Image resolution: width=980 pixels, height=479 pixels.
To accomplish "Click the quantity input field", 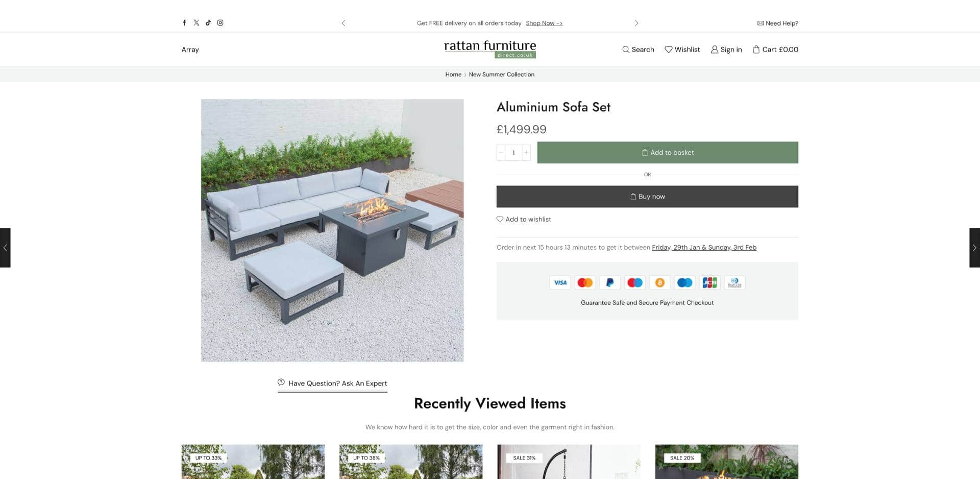I will pyautogui.click(x=513, y=153).
